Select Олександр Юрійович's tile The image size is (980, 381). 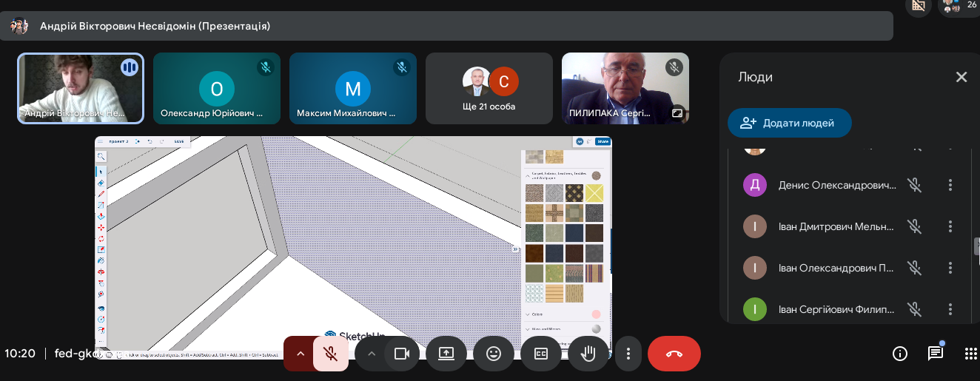[217, 88]
